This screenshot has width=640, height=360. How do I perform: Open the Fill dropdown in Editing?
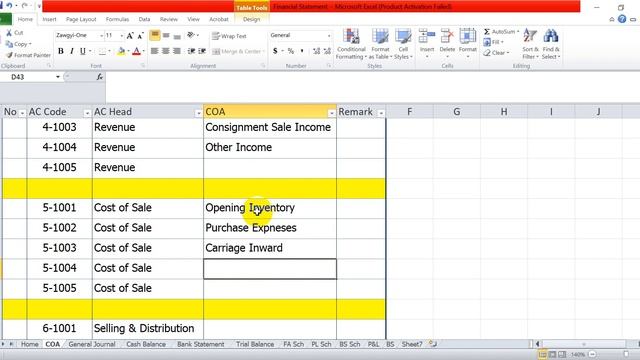pyautogui.click(x=493, y=42)
